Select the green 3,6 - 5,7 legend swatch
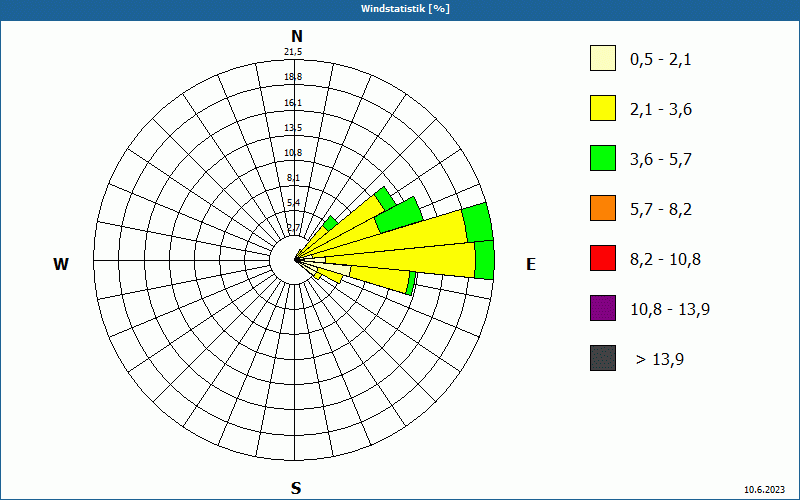 (603, 158)
